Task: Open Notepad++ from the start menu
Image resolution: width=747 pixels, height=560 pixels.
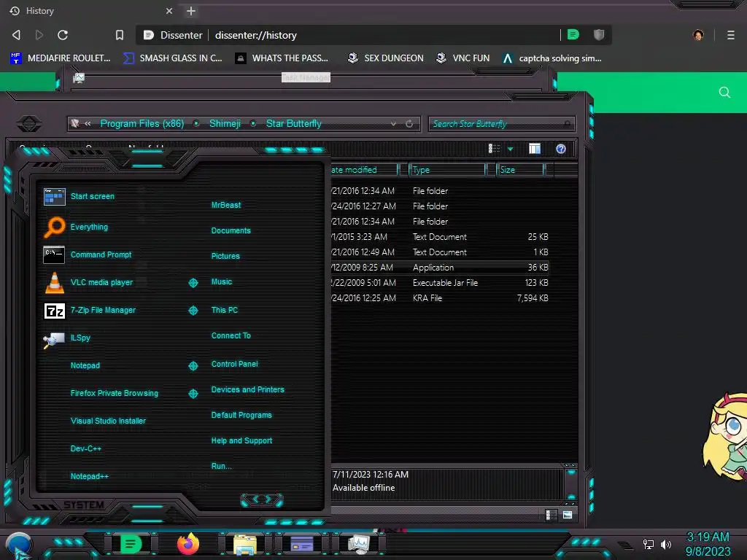Action: (x=90, y=476)
